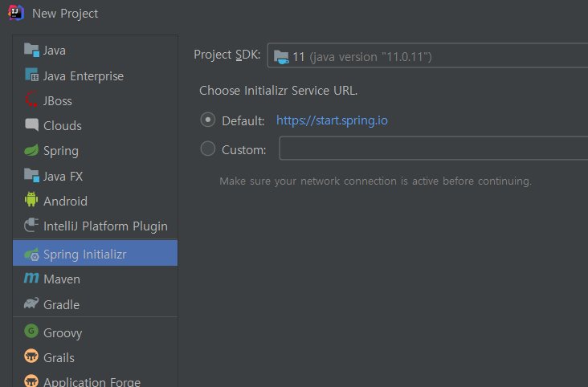This screenshot has width=588, height=387.
Task: Click the Java Enterprise icon
Action: point(31,75)
